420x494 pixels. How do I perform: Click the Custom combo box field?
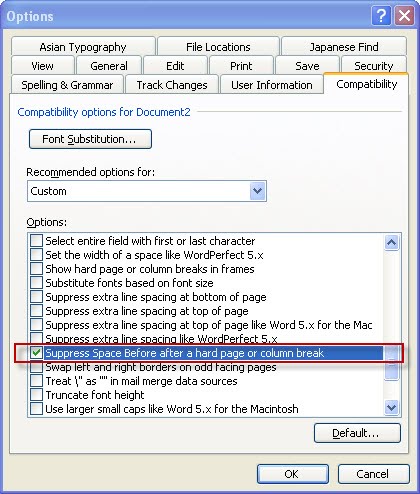click(147, 191)
